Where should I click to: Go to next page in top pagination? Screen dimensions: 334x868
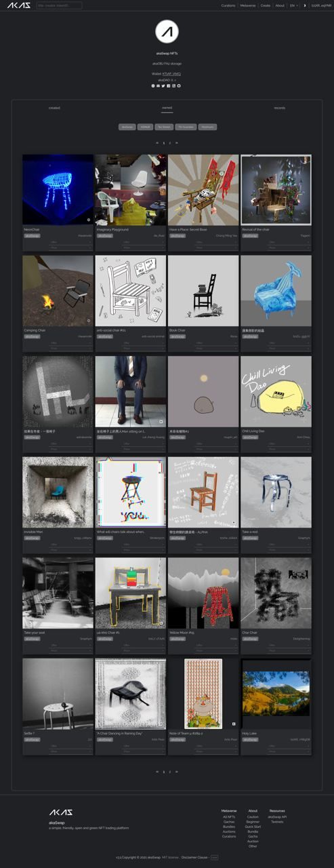tap(177, 143)
